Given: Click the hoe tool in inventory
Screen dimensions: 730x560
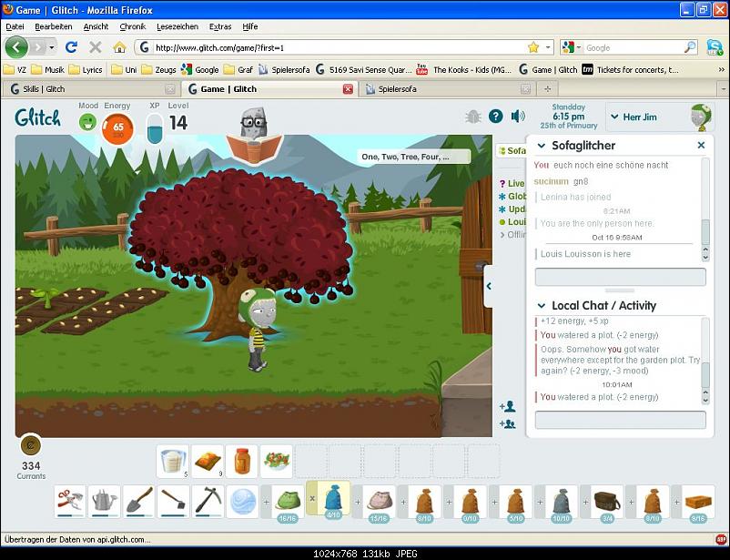Looking at the screenshot, I should point(173,500).
